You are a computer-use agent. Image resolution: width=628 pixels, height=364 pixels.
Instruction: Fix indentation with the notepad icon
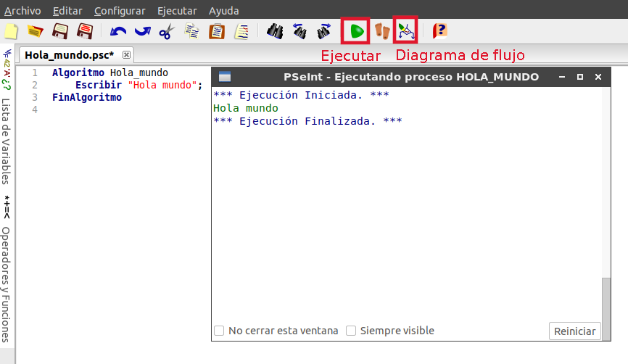(x=241, y=31)
